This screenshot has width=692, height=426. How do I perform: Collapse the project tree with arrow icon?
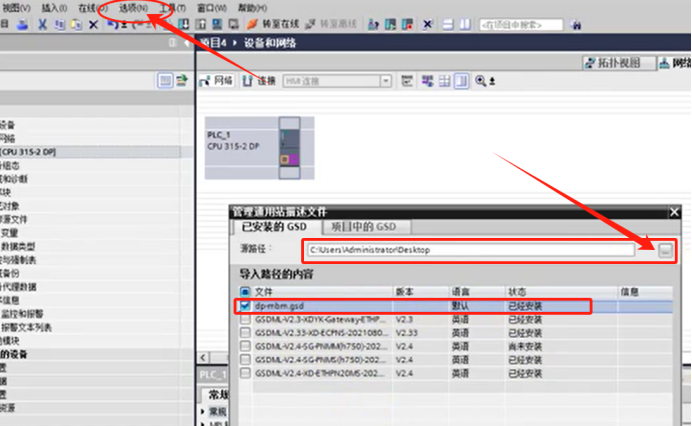coord(187,43)
